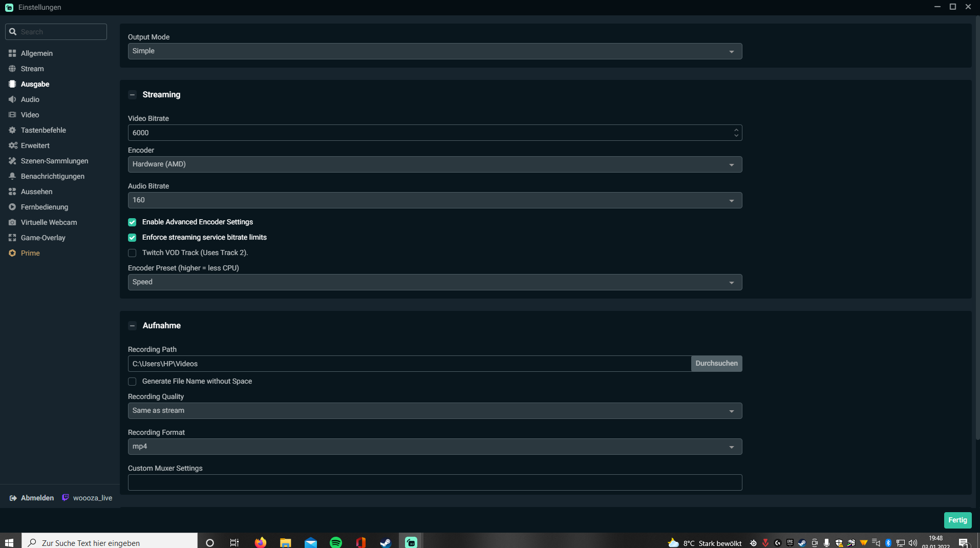Disable Enable Advanced Encoder Settings checkbox
The height and width of the screenshot is (548, 980).
[x=132, y=222]
